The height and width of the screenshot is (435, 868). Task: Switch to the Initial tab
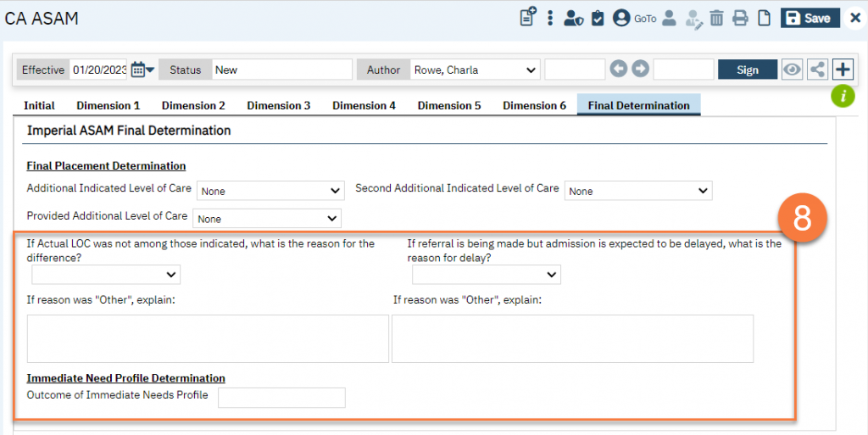(x=39, y=106)
